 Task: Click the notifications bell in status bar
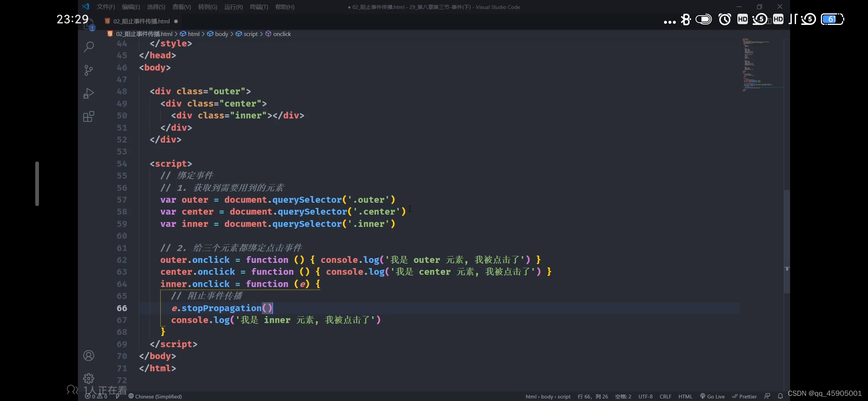coord(780,396)
